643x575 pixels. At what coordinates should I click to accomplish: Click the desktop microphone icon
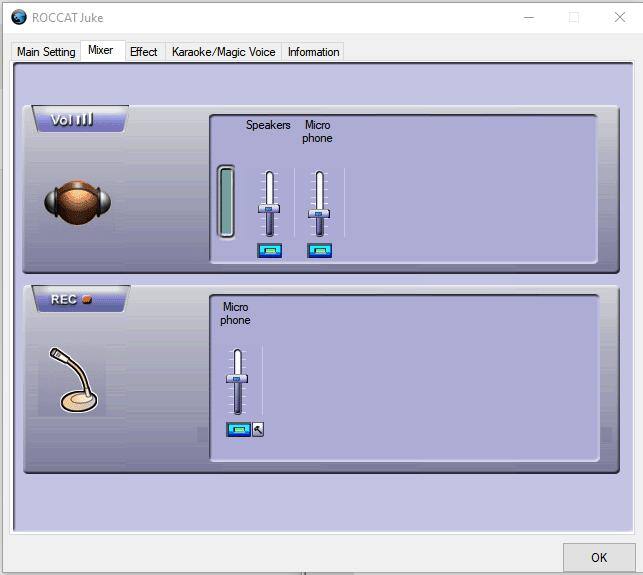point(73,380)
